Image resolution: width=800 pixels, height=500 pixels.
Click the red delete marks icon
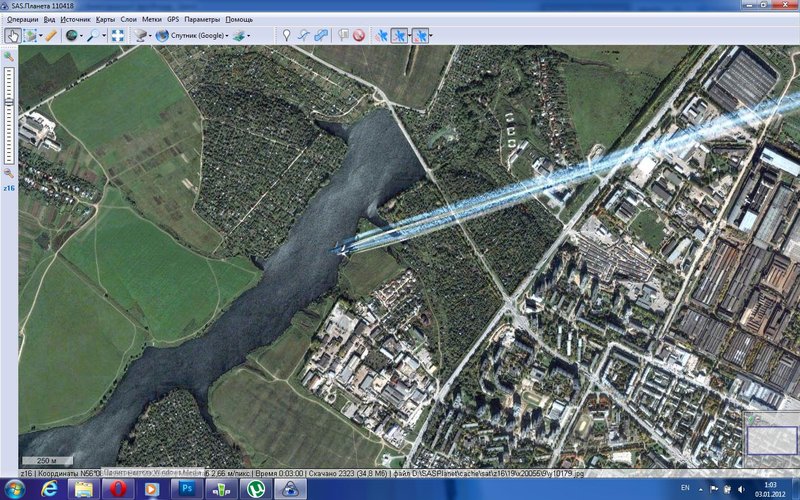tap(358, 35)
